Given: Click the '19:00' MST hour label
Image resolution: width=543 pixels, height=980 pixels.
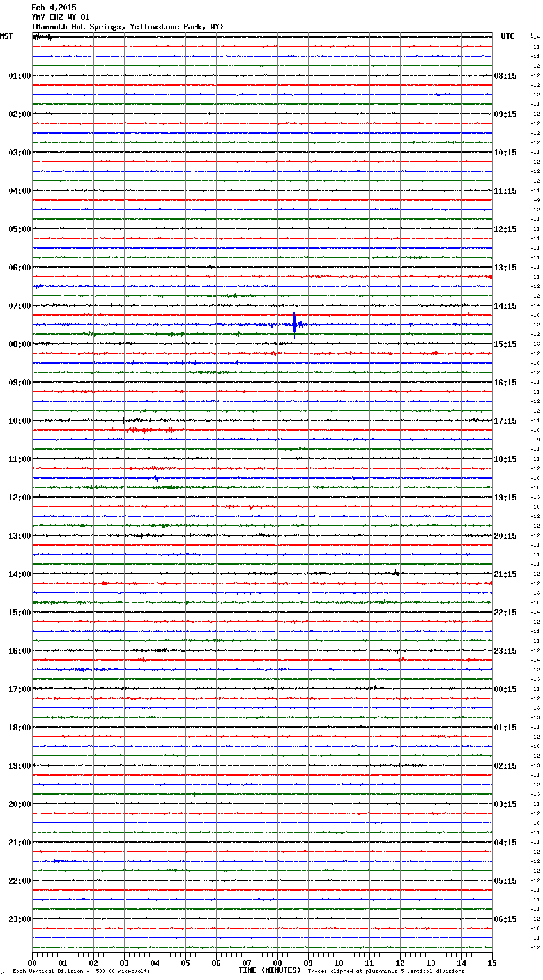Looking at the screenshot, I should [19, 766].
